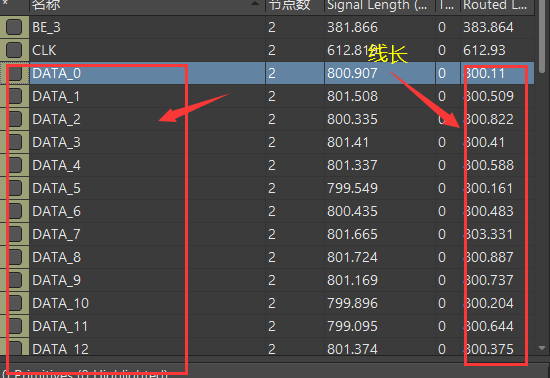Select the DATA_12 net name
Image resolution: width=550 pixels, height=378 pixels.
61,349
